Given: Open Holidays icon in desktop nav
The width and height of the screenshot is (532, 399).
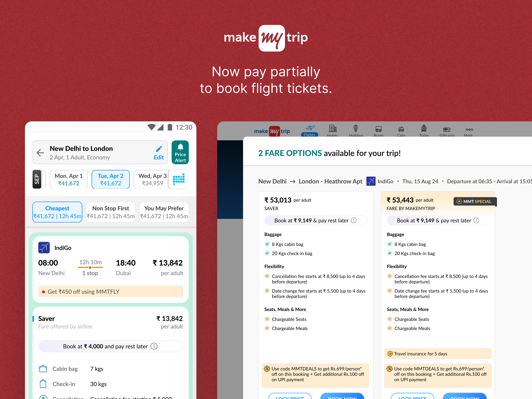Looking at the screenshot, I should [356, 128].
